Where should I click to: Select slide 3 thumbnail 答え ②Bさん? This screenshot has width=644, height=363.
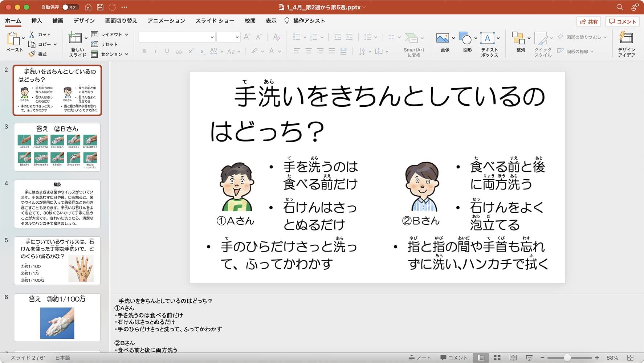[57, 147]
